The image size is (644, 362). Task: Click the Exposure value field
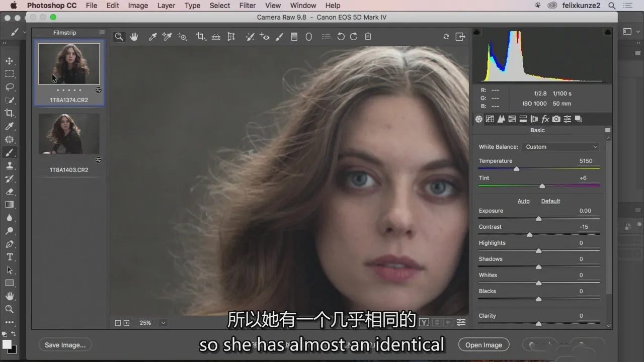[x=585, y=211]
